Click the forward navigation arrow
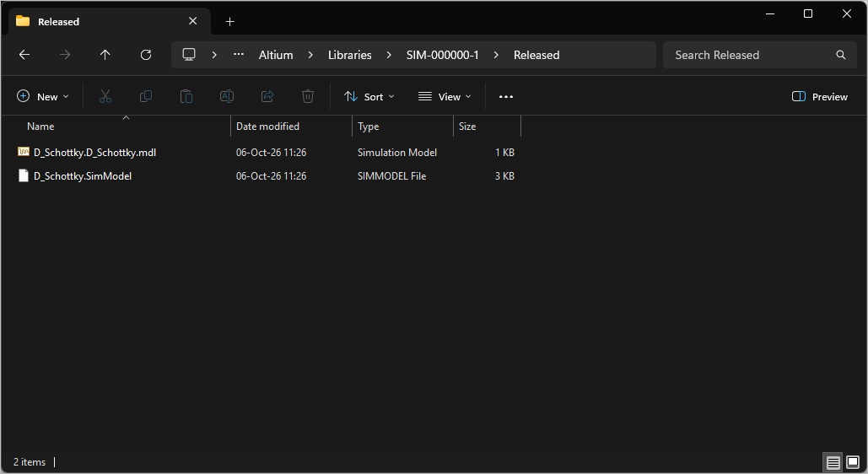Screen dimensions: 868x474 click(x=65, y=55)
